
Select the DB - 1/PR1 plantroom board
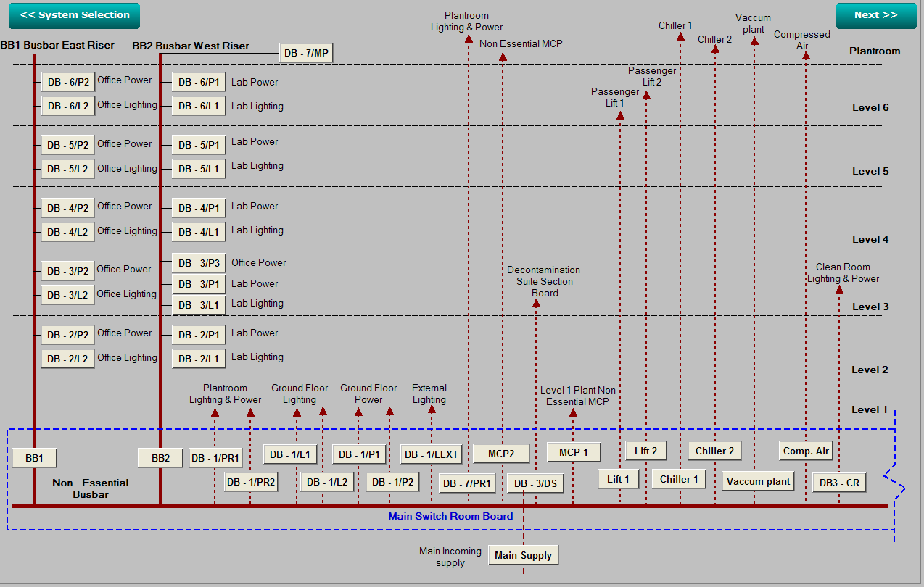tap(215, 458)
